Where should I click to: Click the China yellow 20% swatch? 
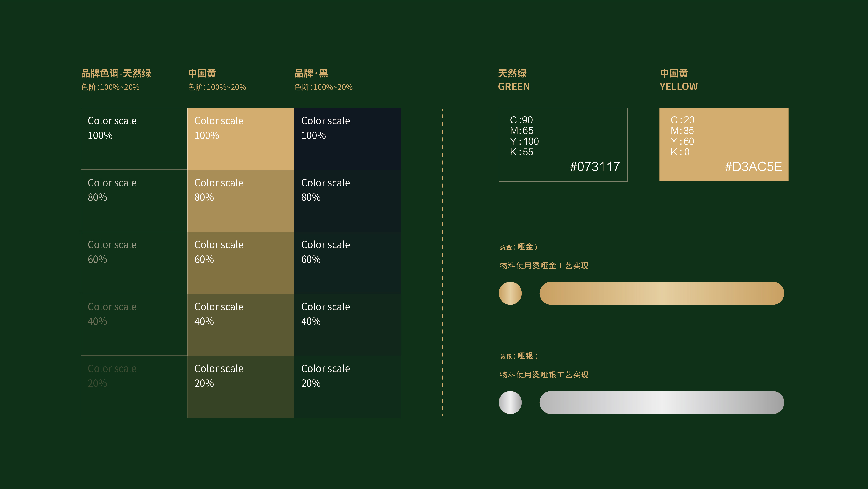pyautogui.click(x=241, y=387)
